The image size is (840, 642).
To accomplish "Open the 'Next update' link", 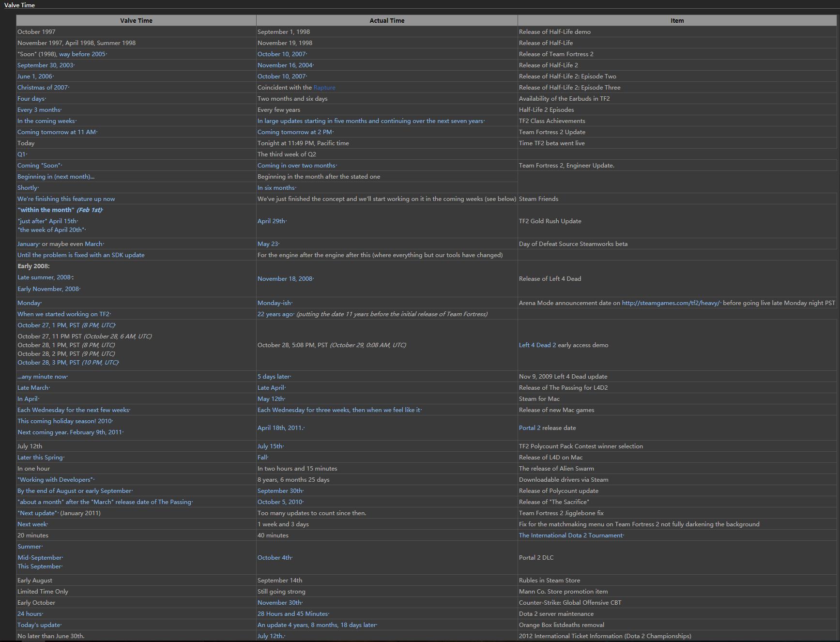I will 37,513.
